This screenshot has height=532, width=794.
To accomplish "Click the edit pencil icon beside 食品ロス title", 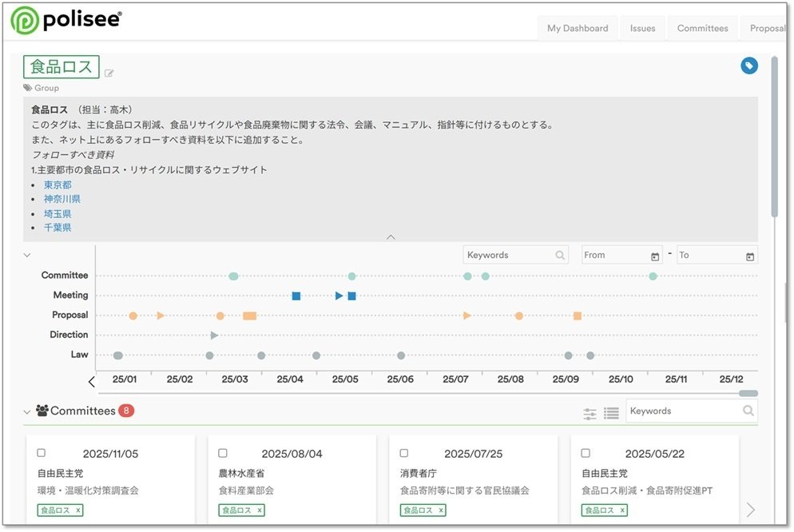I will [x=109, y=73].
